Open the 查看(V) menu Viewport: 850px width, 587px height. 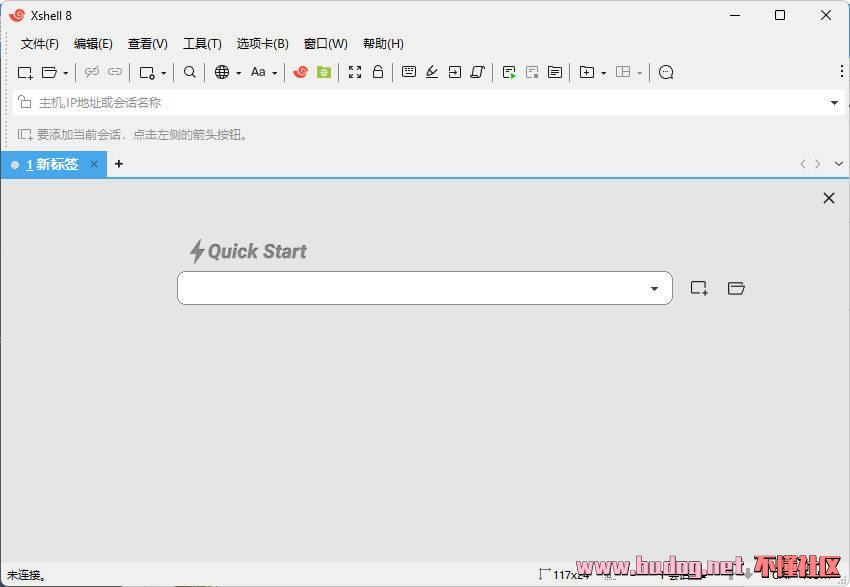click(x=147, y=44)
